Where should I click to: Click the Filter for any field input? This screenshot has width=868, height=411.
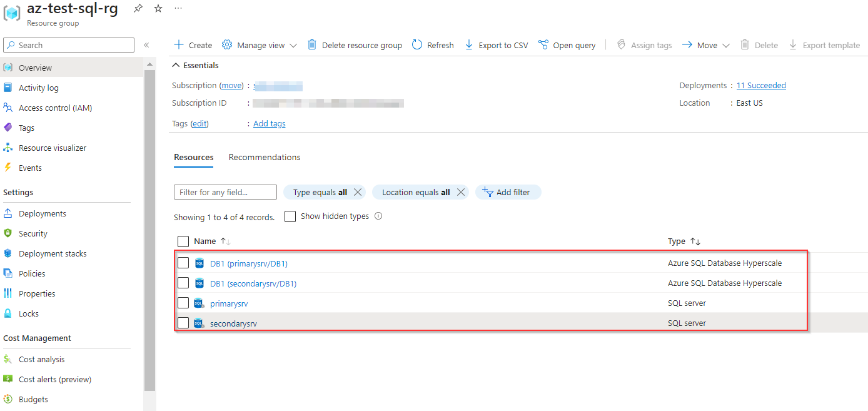tap(225, 192)
